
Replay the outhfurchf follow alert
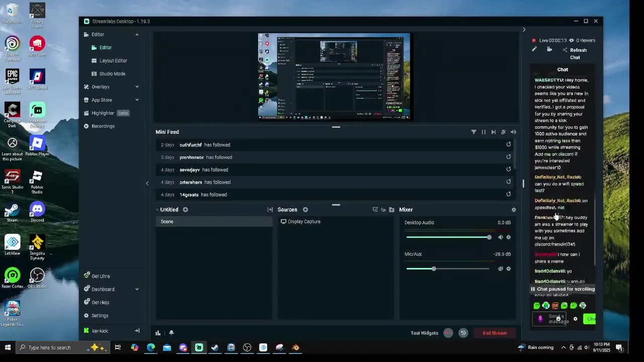pyautogui.click(x=509, y=144)
